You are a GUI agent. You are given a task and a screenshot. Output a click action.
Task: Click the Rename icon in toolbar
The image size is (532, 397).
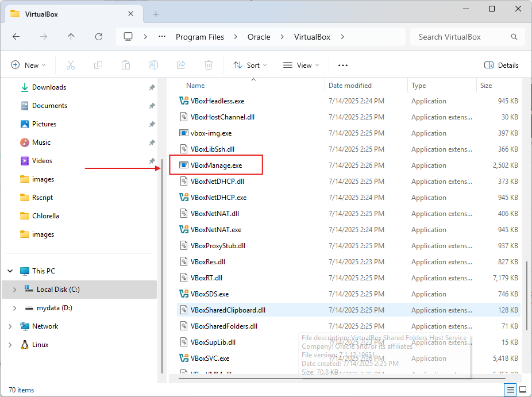click(x=153, y=65)
